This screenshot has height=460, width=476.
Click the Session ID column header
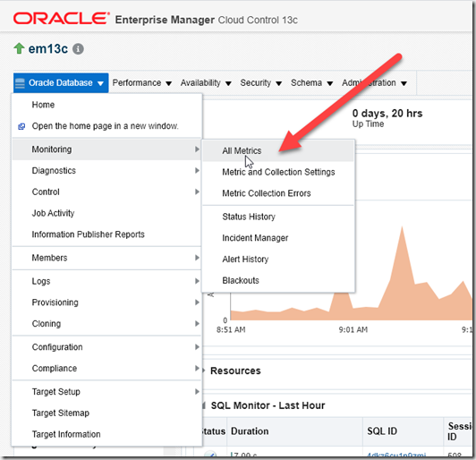[x=458, y=431]
